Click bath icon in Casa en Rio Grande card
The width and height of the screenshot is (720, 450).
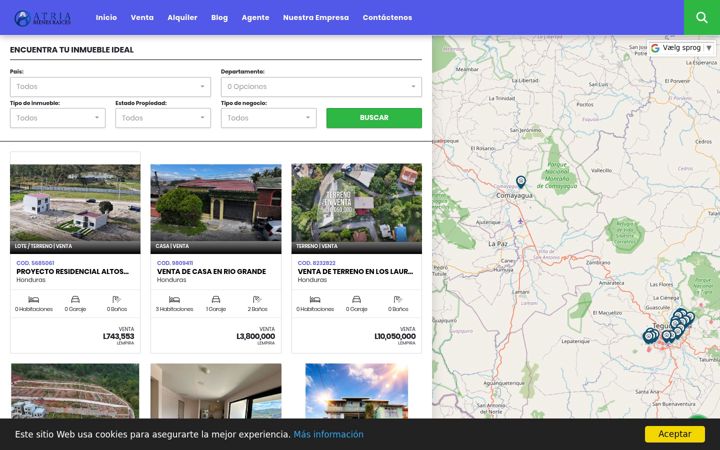tap(257, 299)
